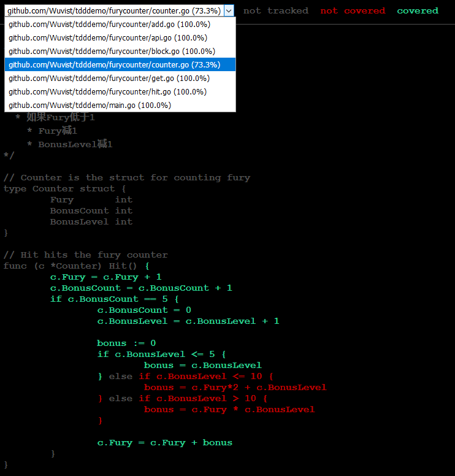Click the green 'covered' legend label
Image resolution: width=455 pixels, height=476 pixels.
pos(418,11)
